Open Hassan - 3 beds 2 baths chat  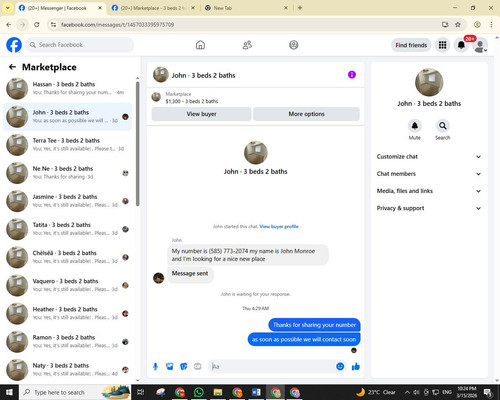[x=68, y=89]
